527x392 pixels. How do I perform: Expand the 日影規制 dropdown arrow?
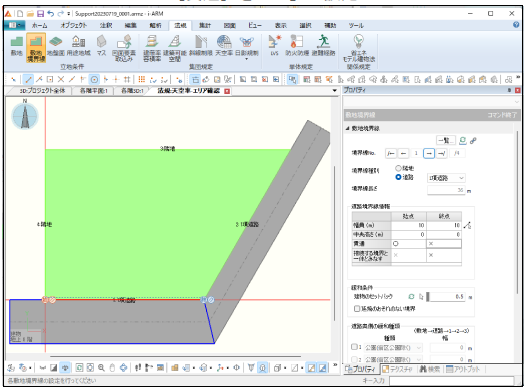click(x=247, y=59)
